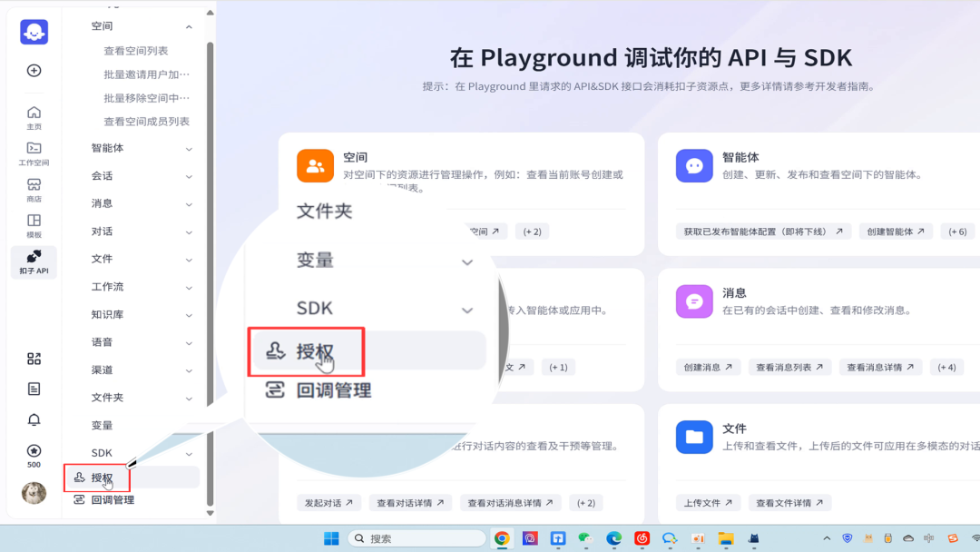This screenshot has height=552, width=980.
Task: Show the (+4) more 消息 APIs
Action: (x=946, y=367)
